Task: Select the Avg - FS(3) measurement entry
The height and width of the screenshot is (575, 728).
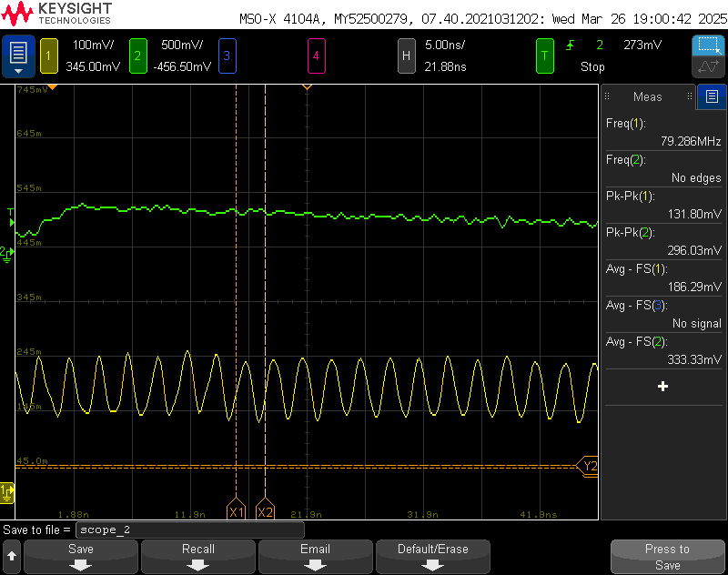Action: (x=663, y=315)
